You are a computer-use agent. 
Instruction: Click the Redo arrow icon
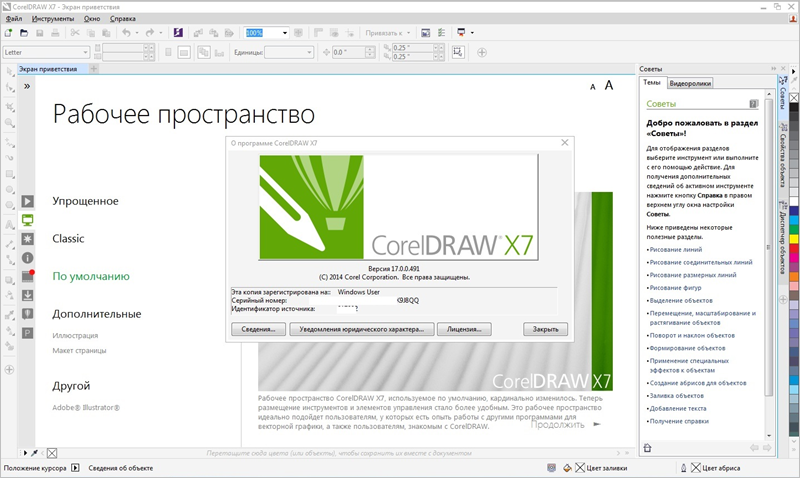pos(149,33)
